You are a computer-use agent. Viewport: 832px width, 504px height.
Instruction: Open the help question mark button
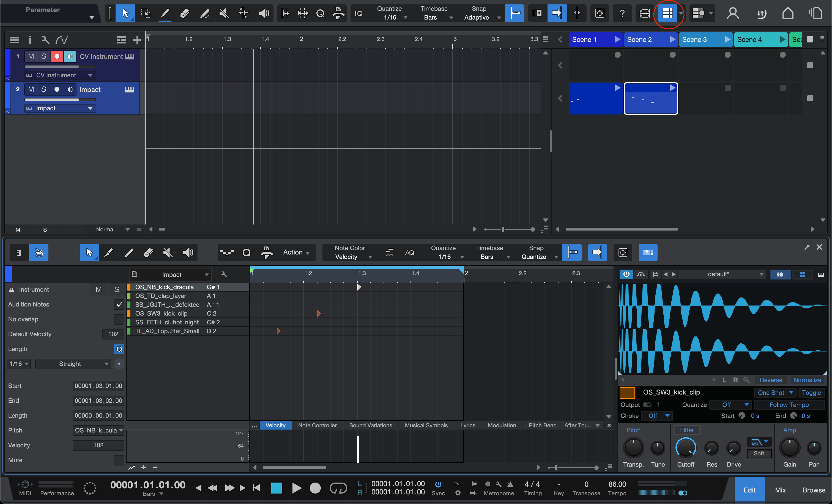coord(622,13)
